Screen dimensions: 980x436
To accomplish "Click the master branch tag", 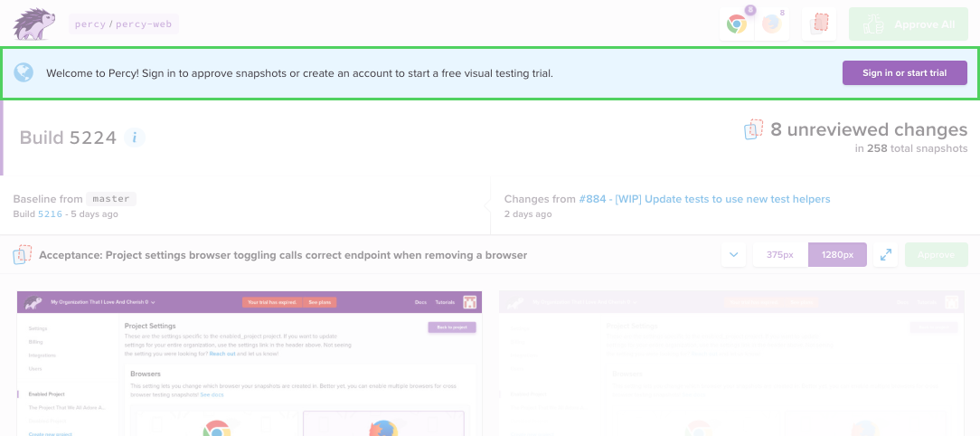I will point(110,199).
